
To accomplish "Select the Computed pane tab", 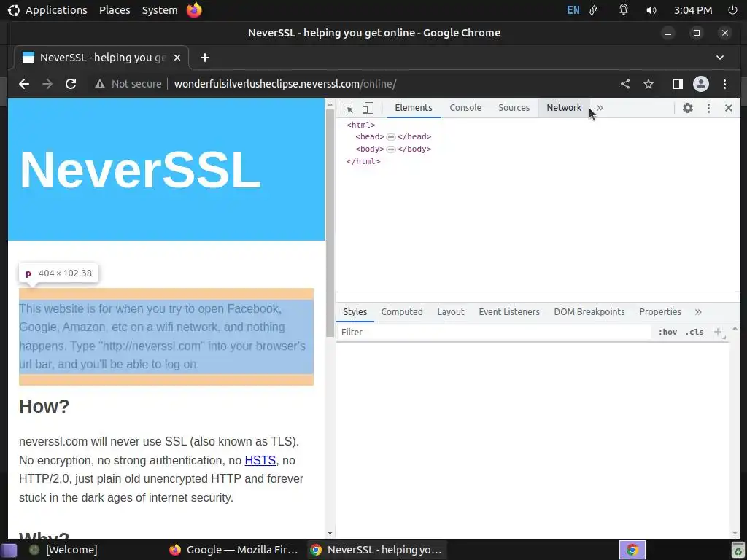I will (x=402, y=312).
